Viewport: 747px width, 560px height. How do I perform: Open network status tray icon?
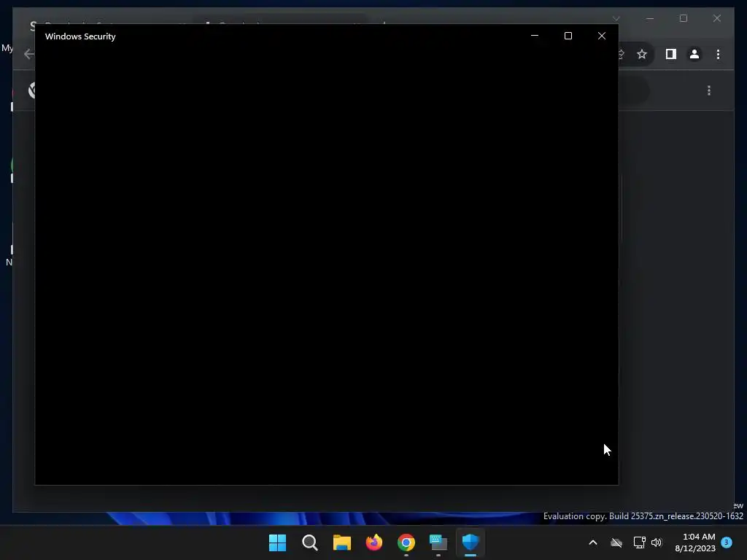[639, 542]
